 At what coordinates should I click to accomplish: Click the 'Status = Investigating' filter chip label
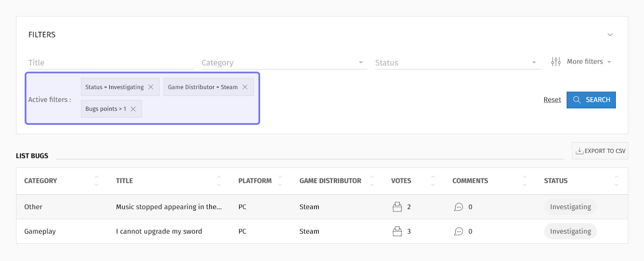(114, 87)
